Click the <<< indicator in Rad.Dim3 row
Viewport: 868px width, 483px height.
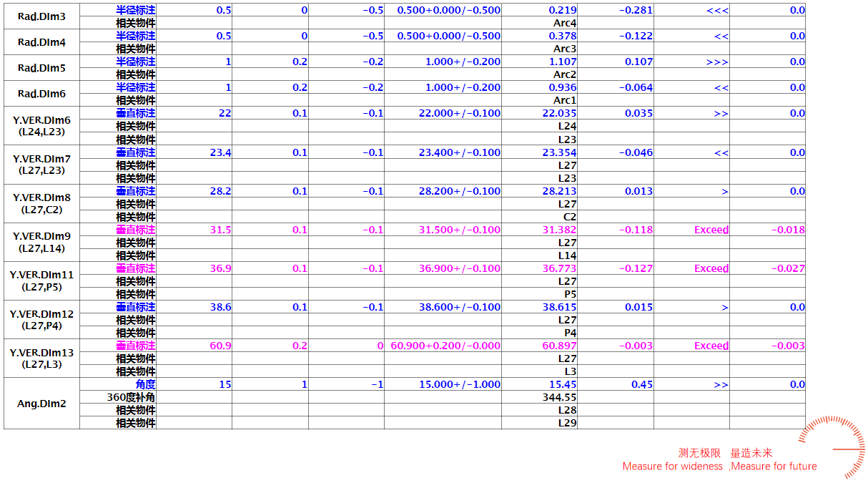(717, 10)
